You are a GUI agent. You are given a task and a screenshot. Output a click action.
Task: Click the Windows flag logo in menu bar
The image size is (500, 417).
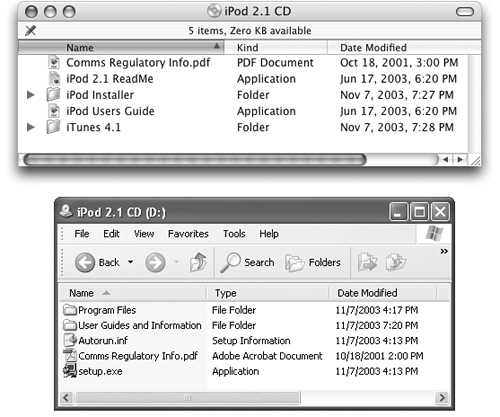434,233
